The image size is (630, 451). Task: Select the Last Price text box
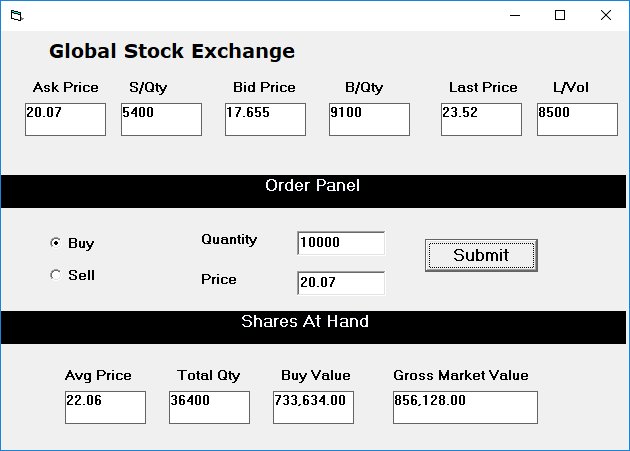[481, 119]
